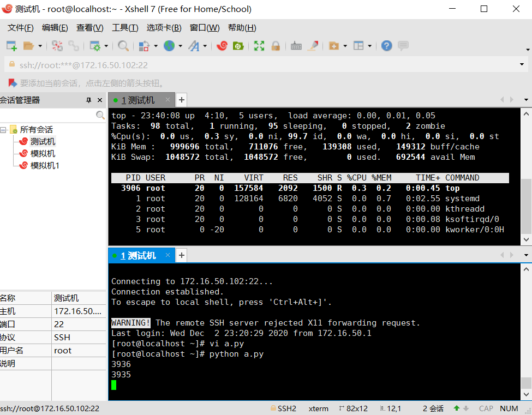532x415 pixels.
Task: Click the Find magnifier toolbar icon
Action: point(123,46)
